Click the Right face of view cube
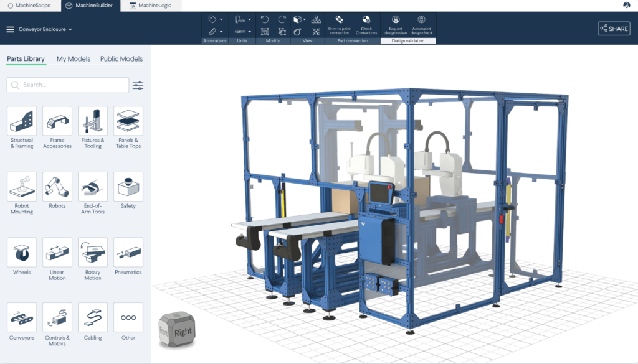The height and width of the screenshot is (364, 638). pos(183,332)
